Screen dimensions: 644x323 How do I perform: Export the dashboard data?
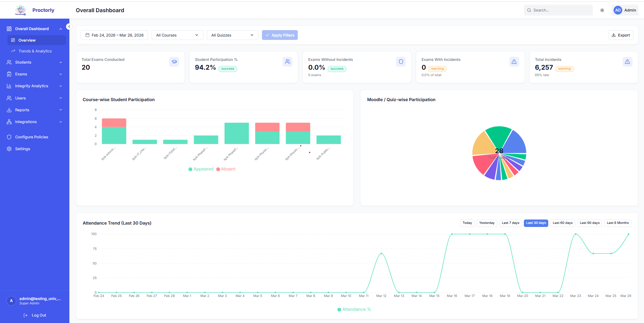point(620,35)
